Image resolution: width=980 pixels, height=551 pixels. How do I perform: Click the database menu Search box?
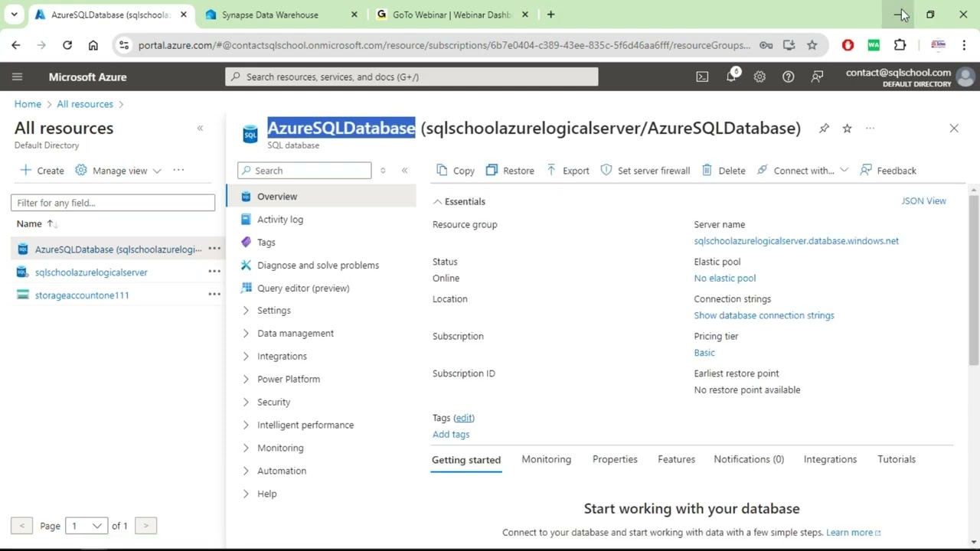[304, 171]
